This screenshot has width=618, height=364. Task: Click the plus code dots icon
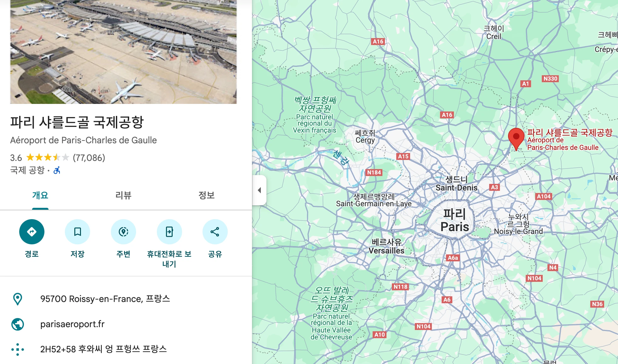(18, 349)
